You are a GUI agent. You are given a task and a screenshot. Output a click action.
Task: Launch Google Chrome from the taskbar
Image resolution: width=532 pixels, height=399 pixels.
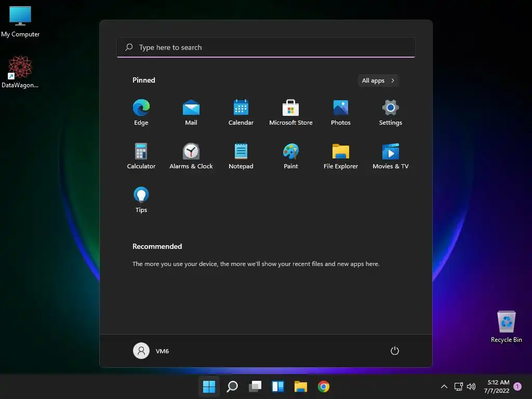click(x=324, y=387)
